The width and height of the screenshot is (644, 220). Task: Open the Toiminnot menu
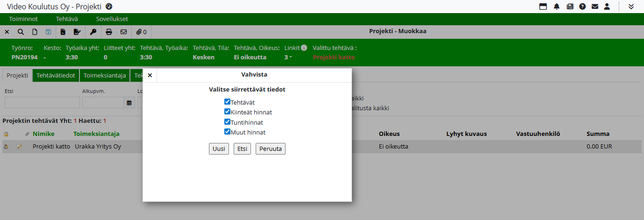23,19
